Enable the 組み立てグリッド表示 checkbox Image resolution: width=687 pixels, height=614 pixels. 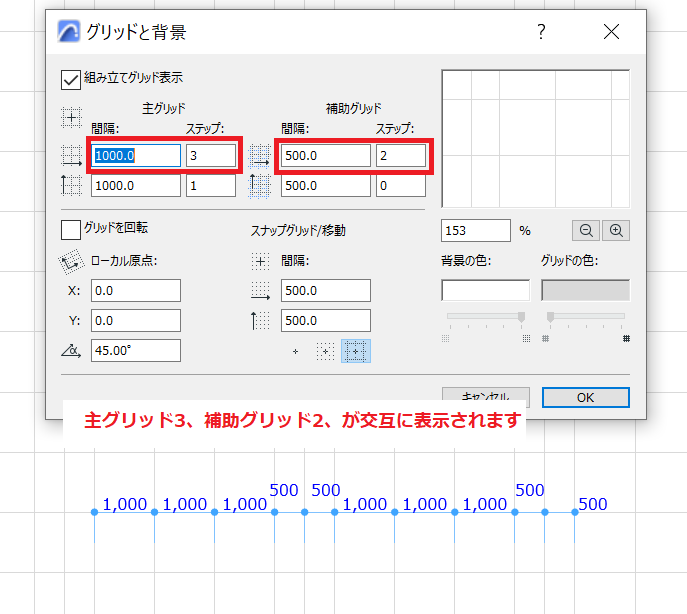71,80
